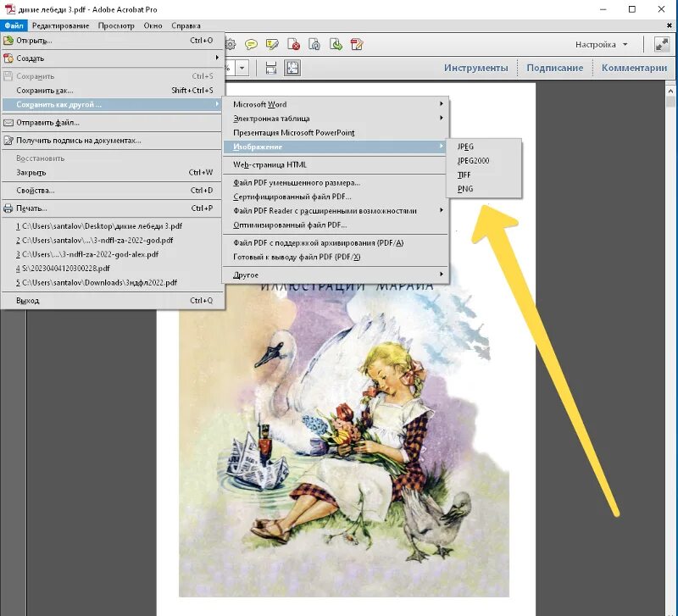Image resolution: width=678 pixels, height=616 pixels.
Task: Toggle read mode full-screen icon
Action: (662, 45)
